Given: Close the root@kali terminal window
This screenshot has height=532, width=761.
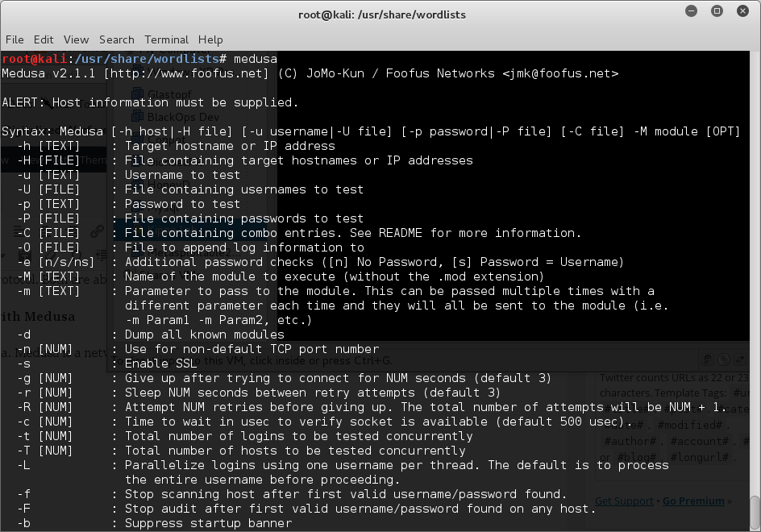Looking at the screenshot, I should (x=742, y=10).
